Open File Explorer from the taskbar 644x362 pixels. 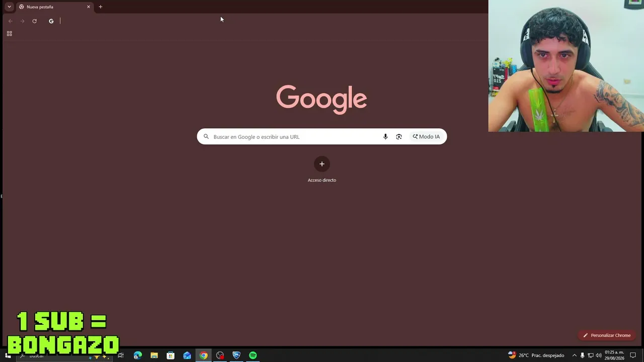click(154, 355)
